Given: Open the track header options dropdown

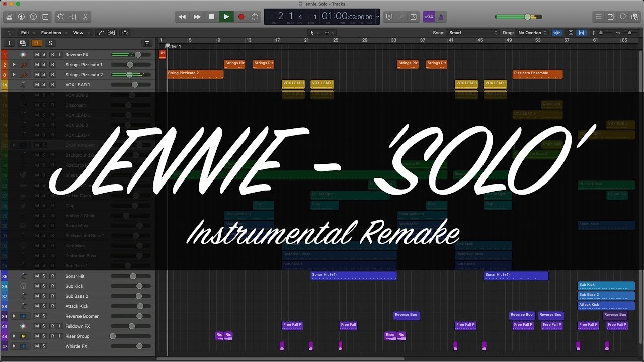Looking at the screenshot, I should pyautogui.click(x=147, y=43).
